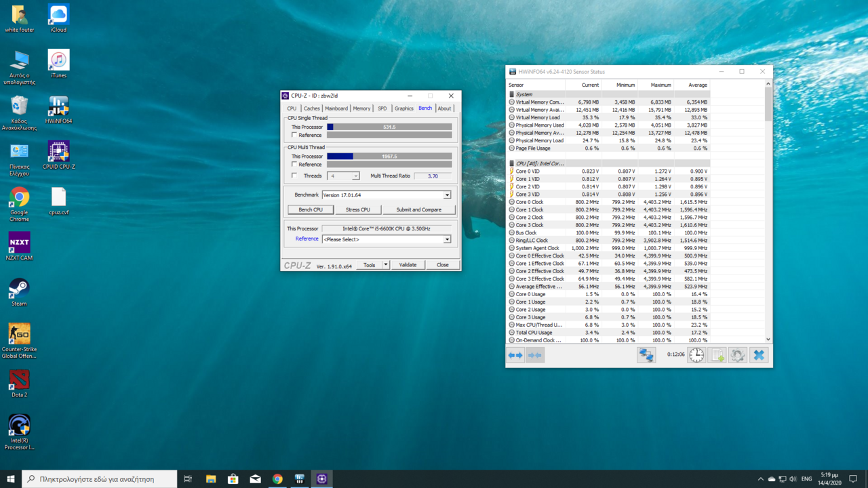Click the Validate button
The width and height of the screenshot is (868, 488).
tap(408, 265)
